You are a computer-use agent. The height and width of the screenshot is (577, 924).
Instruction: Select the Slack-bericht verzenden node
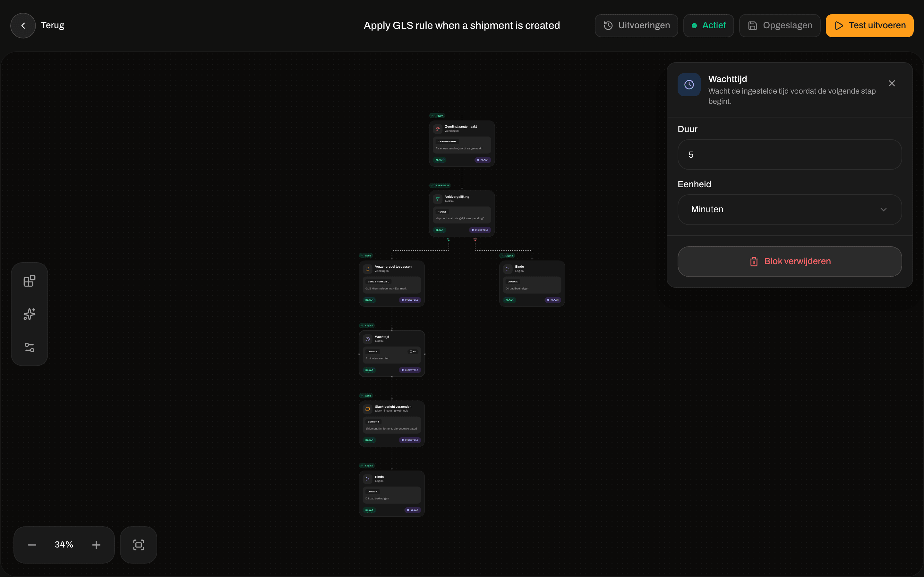pyautogui.click(x=392, y=423)
